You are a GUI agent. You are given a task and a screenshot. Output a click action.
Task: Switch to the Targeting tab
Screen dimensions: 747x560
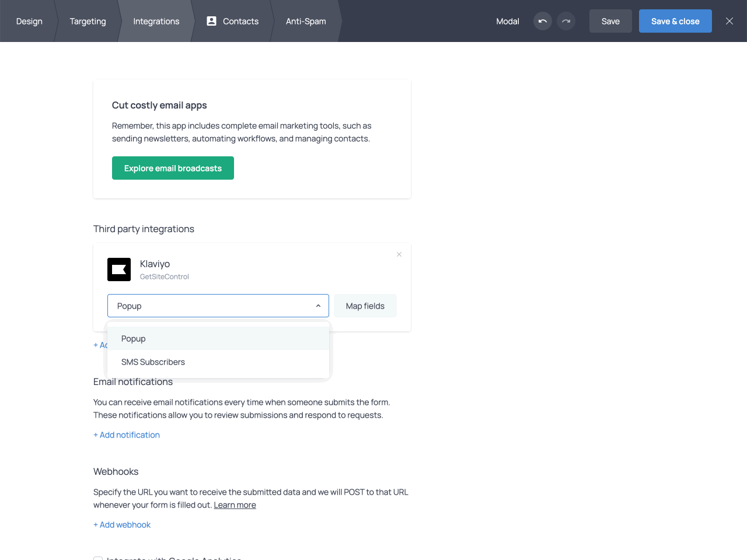[88, 22]
